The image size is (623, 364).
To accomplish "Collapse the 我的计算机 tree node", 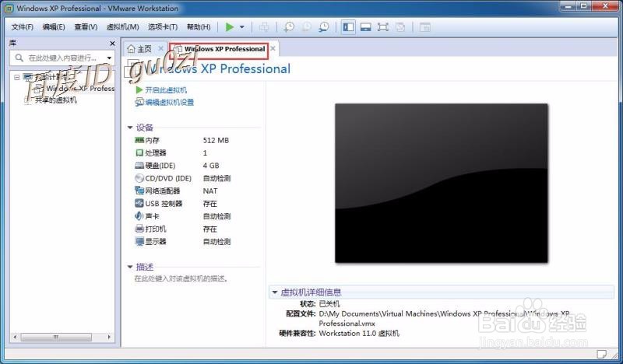I will 16,77.
